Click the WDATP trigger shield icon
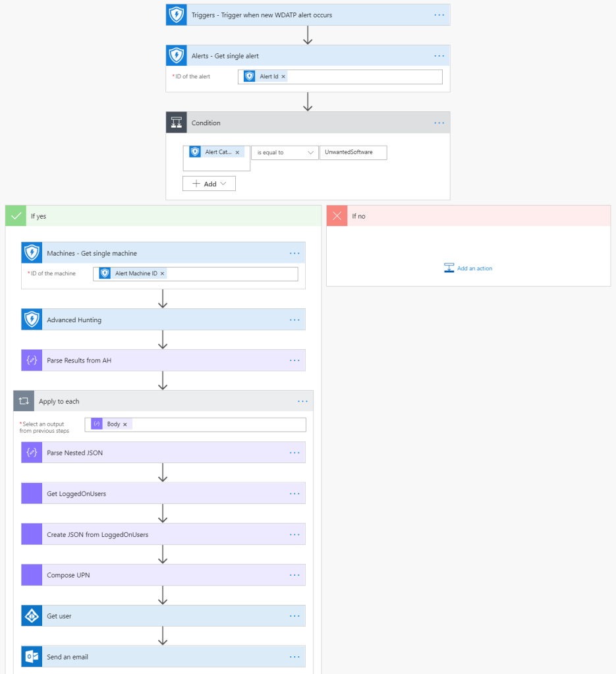 [177, 14]
